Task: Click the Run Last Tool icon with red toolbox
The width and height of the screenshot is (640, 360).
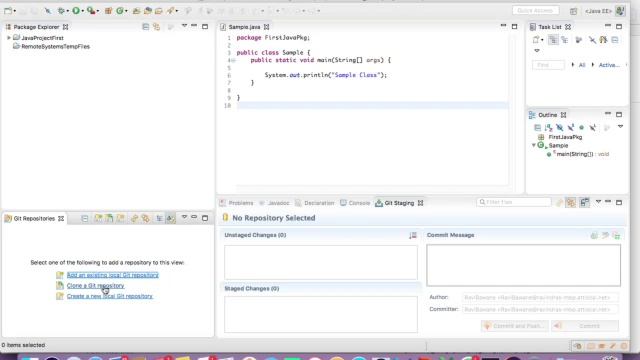Action: point(91,11)
